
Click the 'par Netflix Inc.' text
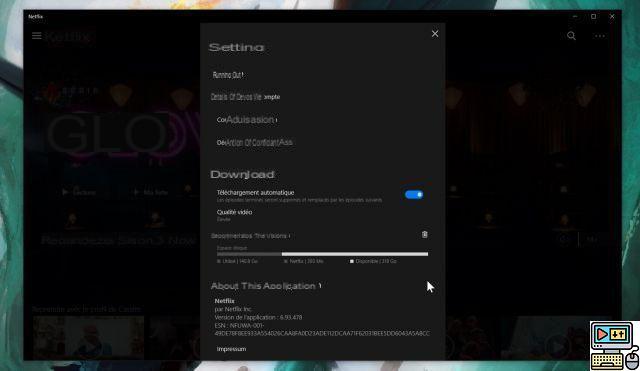(233, 309)
